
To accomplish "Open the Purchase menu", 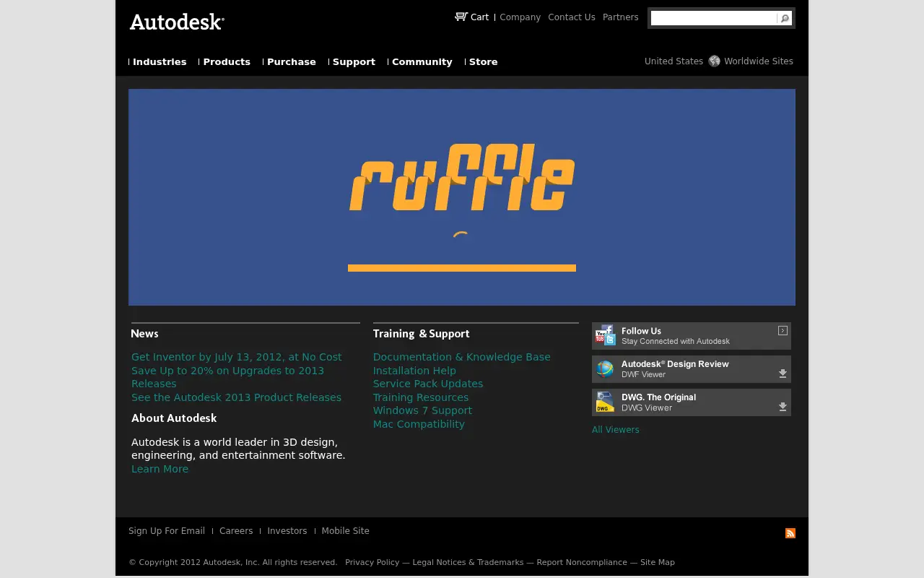I will (x=292, y=61).
